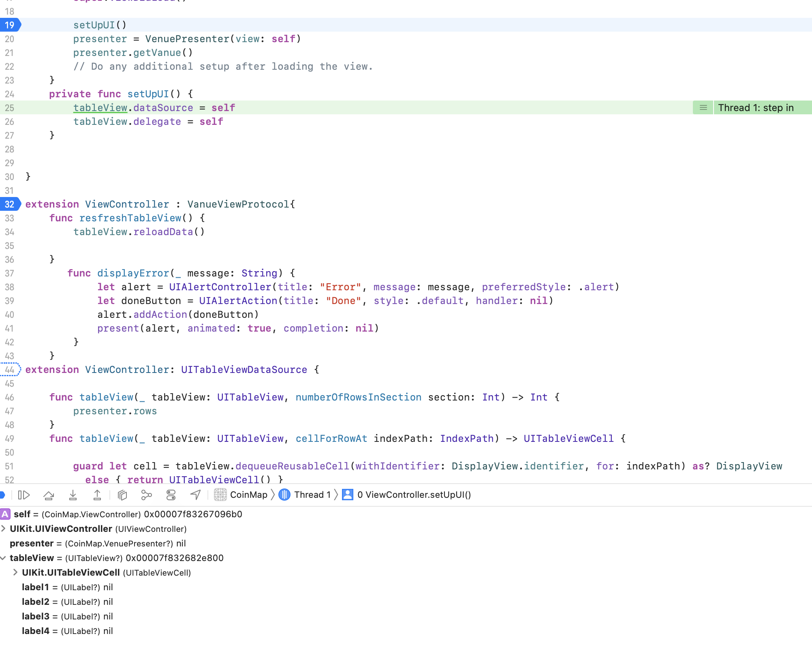Click annotation lines icon beside Thread 1
The width and height of the screenshot is (812, 664).
pyautogui.click(x=703, y=108)
